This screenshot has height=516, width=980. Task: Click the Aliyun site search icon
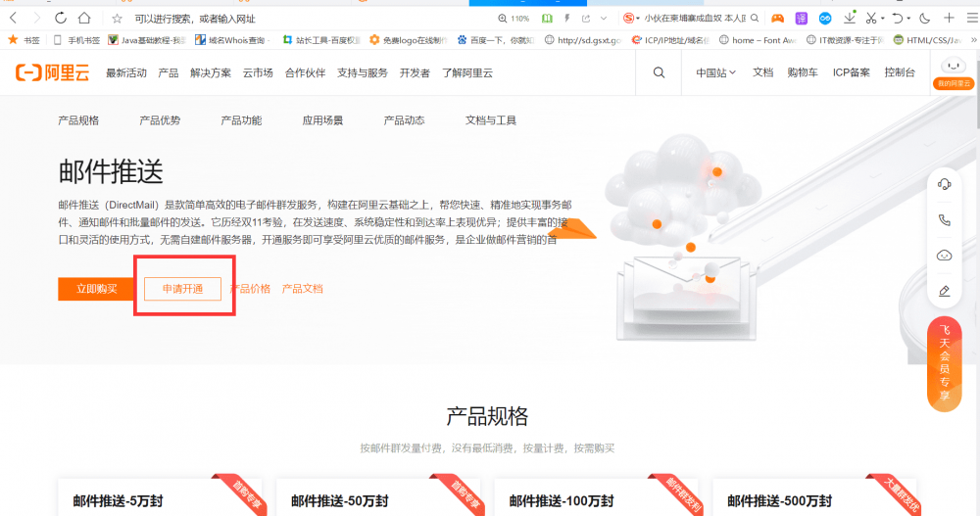point(659,73)
